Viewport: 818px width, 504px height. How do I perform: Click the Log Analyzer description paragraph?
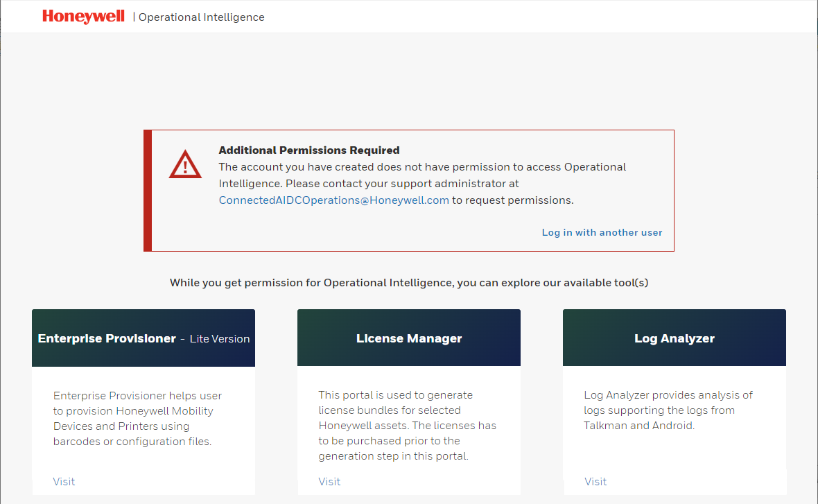point(668,410)
